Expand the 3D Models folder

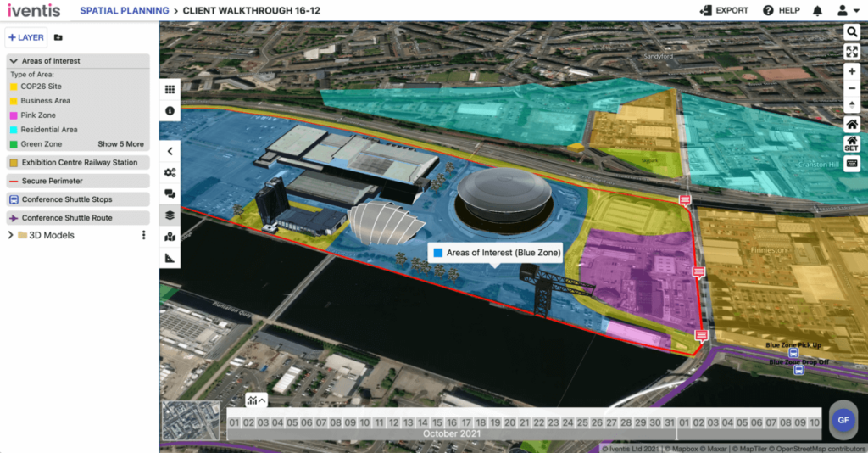pos(11,235)
